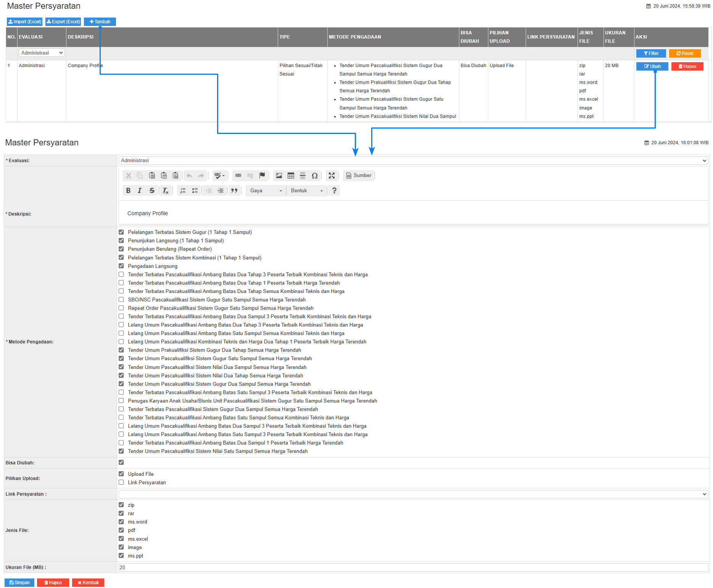Click the Anchor flag icon
The height and width of the screenshot is (588, 713).
pyautogui.click(x=262, y=176)
